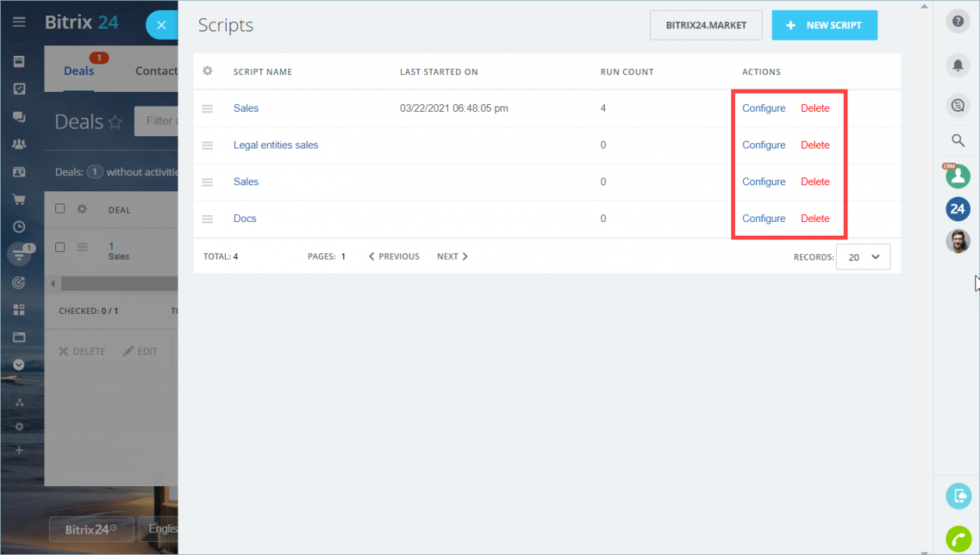This screenshot has width=980, height=555.
Task: Configure the Legal entities sales script
Action: tap(764, 145)
